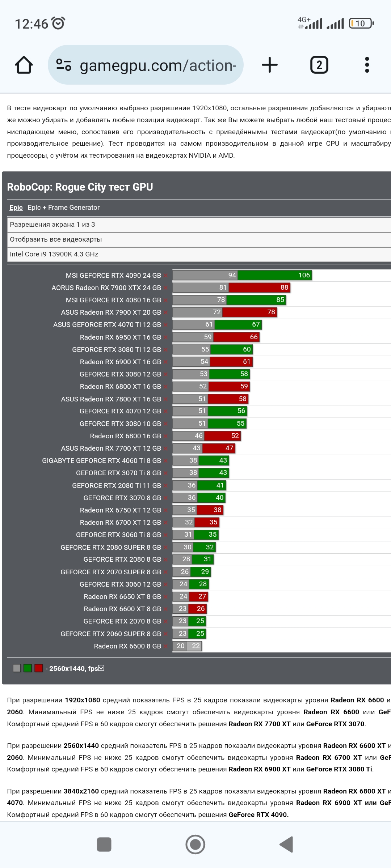Open a new tab with plus icon

coord(269,65)
